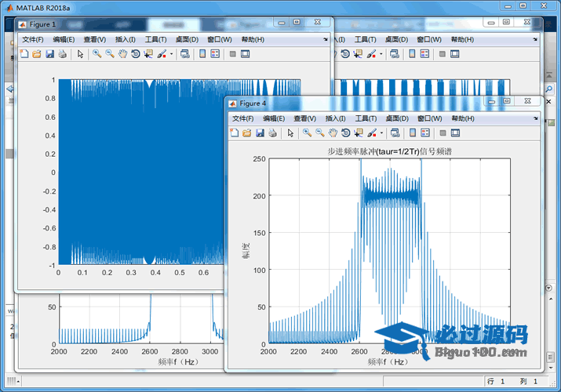This screenshot has width=561, height=392.
Task: Dock background figure using menu bar arrow
Action: pos(535,39)
